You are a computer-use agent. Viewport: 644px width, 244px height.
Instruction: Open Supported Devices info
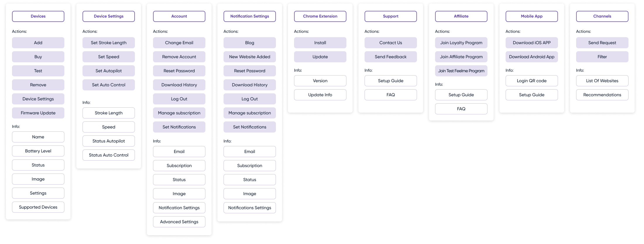tap(38, 207)
